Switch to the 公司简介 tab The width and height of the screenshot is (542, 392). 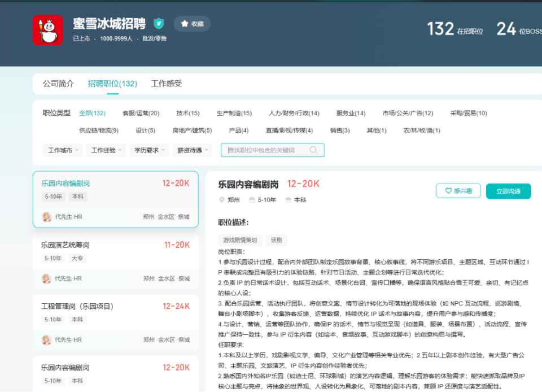pos(58,82)
